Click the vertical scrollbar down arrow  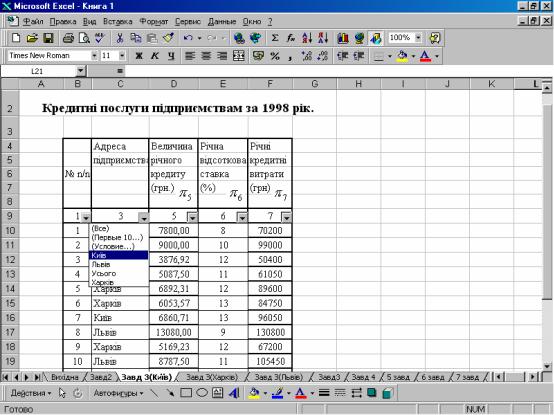click(x=547, y=366)
